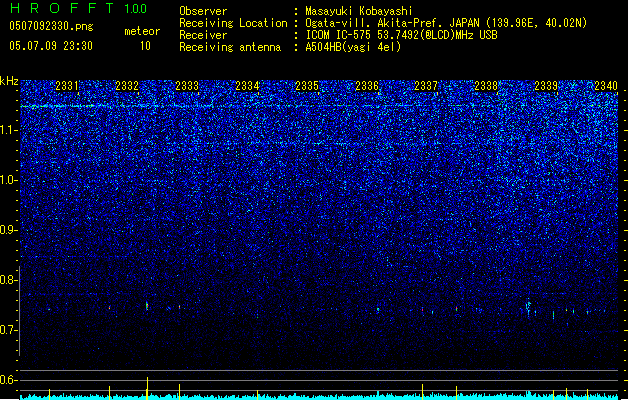This screenshot has width=629, height=400.
Task: Click the 0.6 kHz axis label
Action: (x=8, y=380)
